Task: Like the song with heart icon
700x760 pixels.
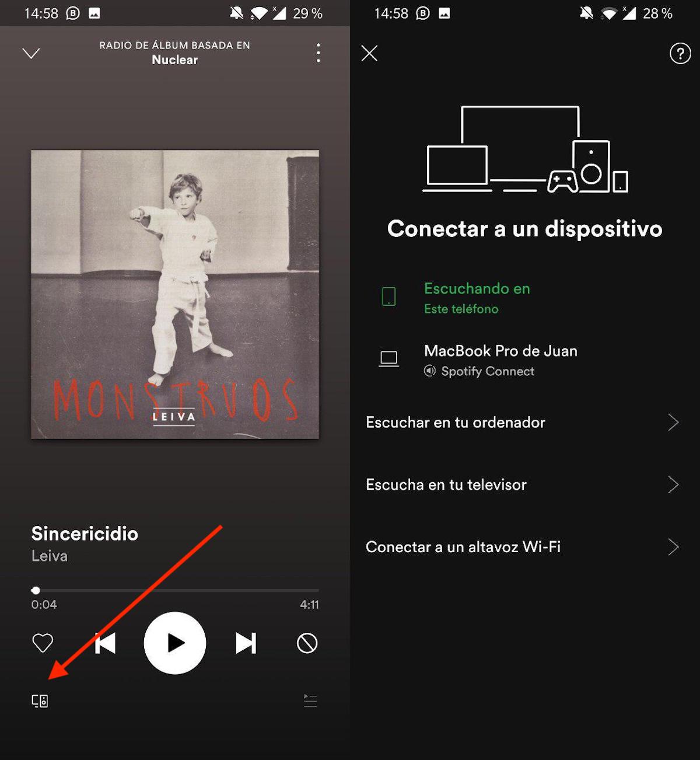Action: coord(43,643)
